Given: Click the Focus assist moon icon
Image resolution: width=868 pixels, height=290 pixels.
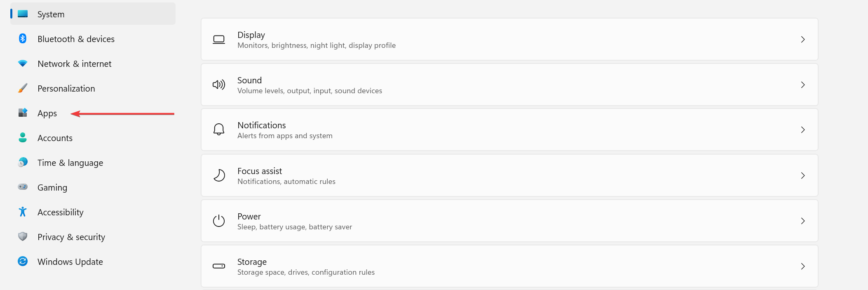Looking at the screenshot, I should tap(219, 175).
